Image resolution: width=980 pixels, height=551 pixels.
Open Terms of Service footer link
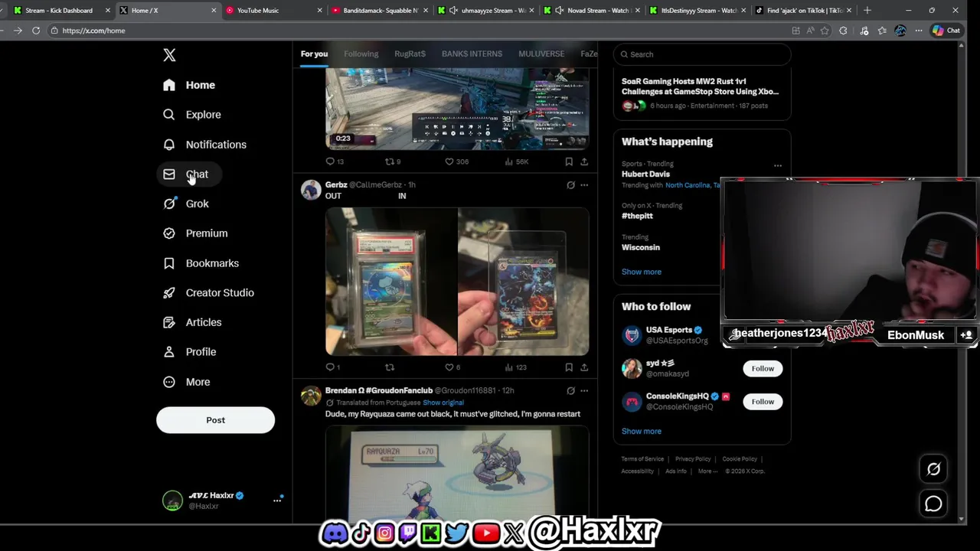(x=642, y=459)
